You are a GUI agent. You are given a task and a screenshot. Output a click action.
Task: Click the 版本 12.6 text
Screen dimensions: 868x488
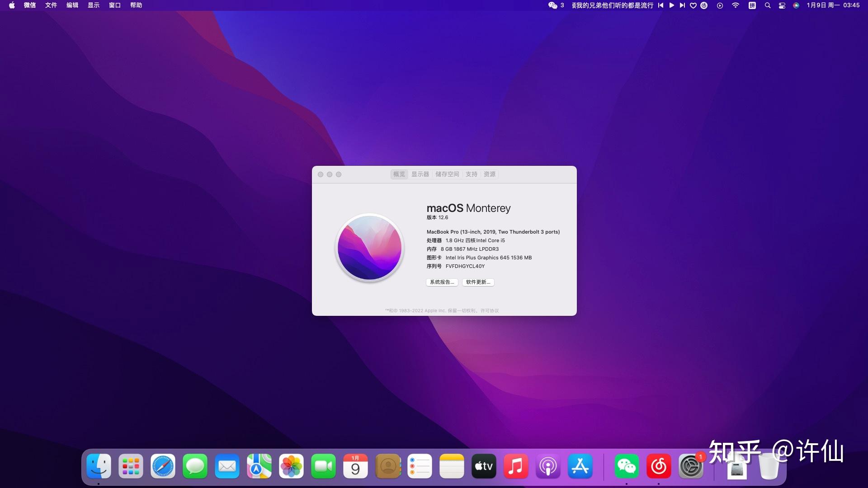437,217
